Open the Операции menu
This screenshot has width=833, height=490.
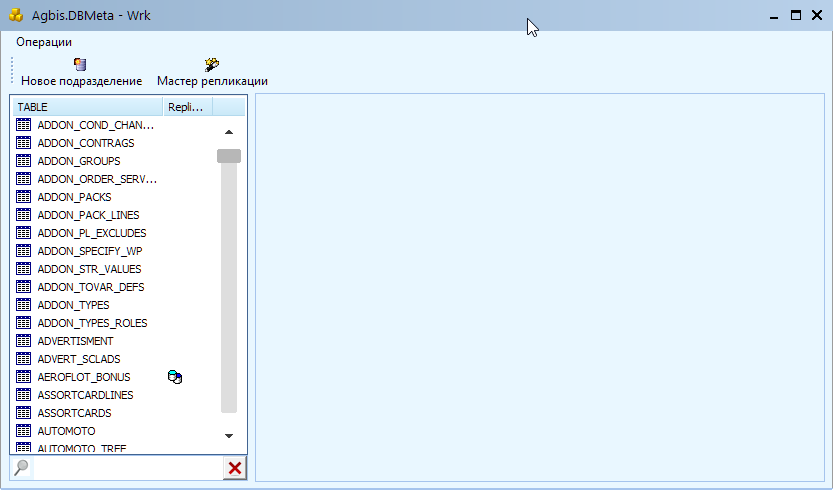44,42
